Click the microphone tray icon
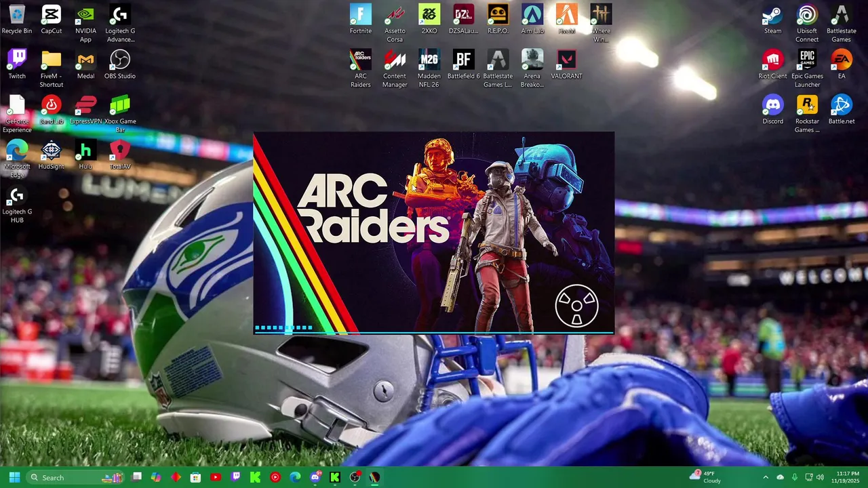 pos(794,477)
